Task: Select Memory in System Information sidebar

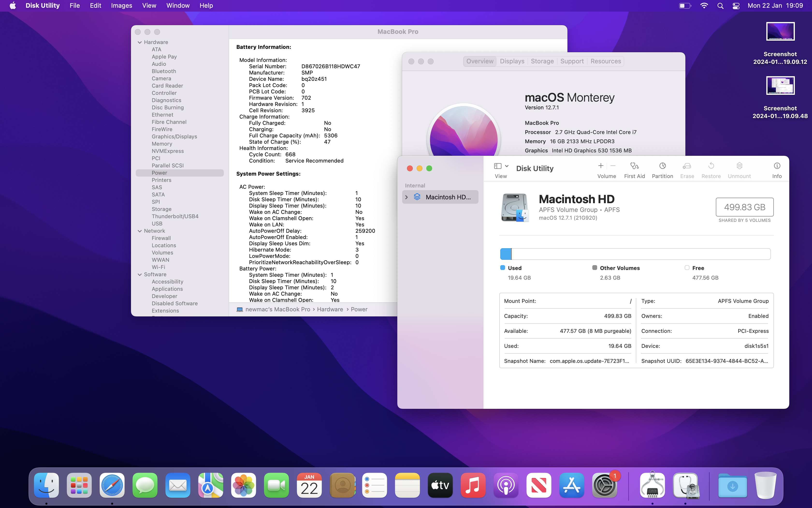Action: coord(162,144)
